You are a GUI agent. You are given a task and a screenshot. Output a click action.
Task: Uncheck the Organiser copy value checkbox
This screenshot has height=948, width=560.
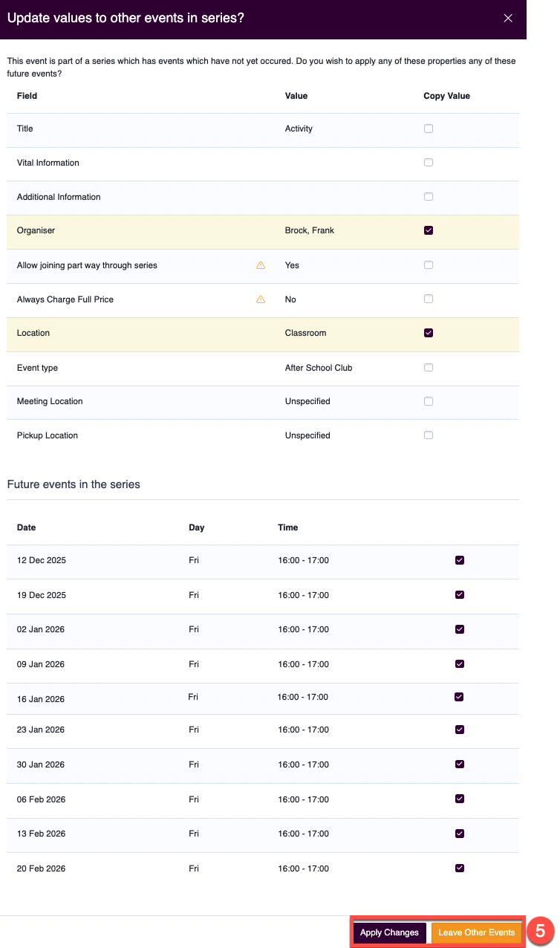[x=429, y=230]
